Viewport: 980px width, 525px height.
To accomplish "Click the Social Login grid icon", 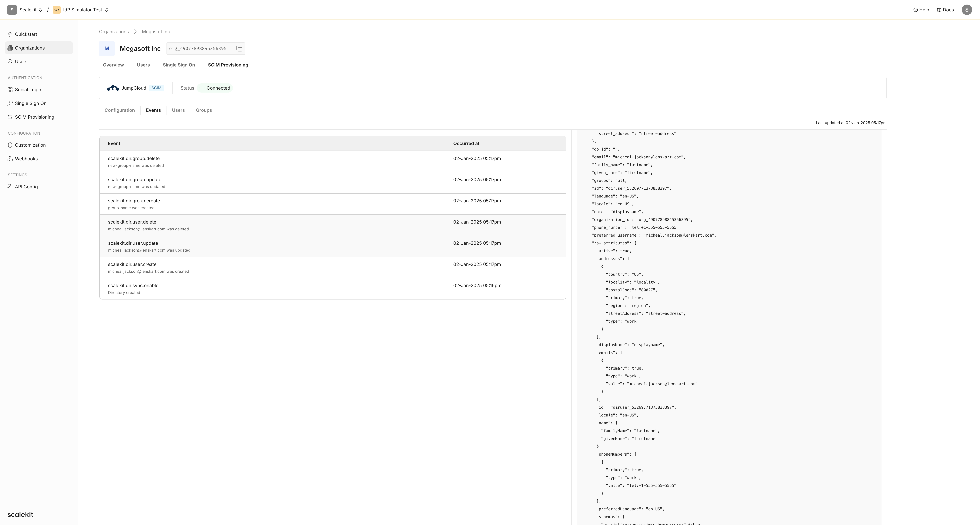I will [x=10, y=90].
